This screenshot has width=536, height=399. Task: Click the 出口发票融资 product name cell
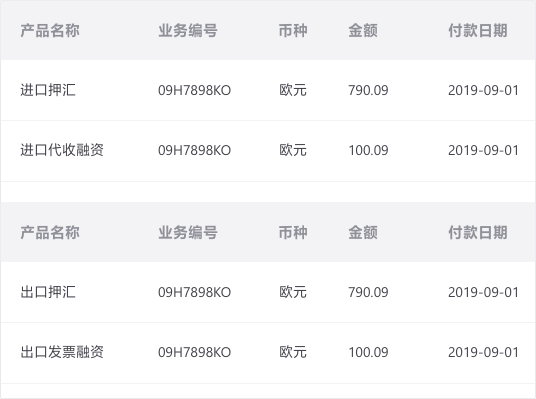(62, 352)
